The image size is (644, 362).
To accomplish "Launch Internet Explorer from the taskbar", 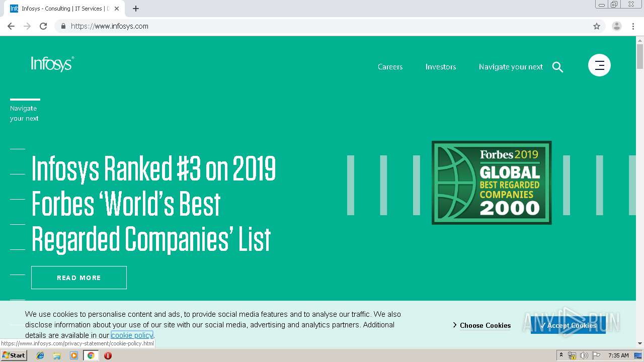I will 40,355.
